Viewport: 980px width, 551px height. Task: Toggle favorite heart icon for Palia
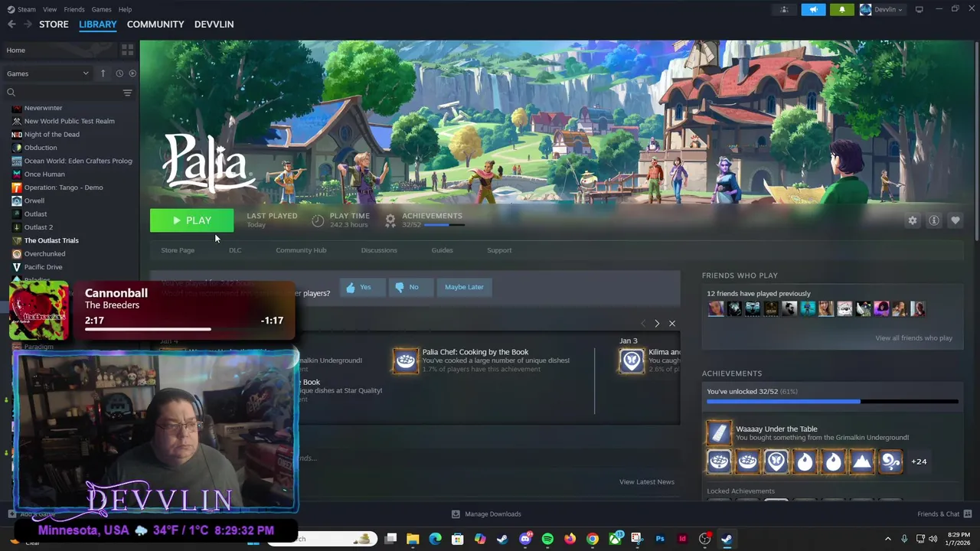click(x=955, y=220)
